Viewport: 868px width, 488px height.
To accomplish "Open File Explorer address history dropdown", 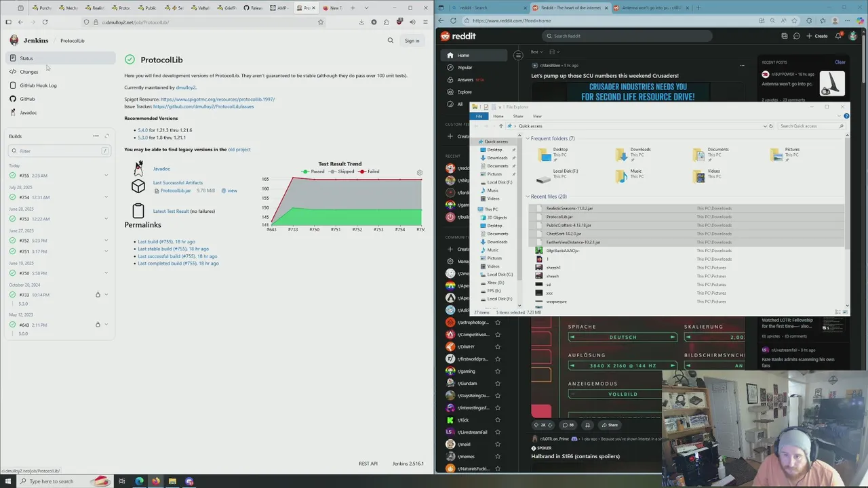I will [765, 126].
